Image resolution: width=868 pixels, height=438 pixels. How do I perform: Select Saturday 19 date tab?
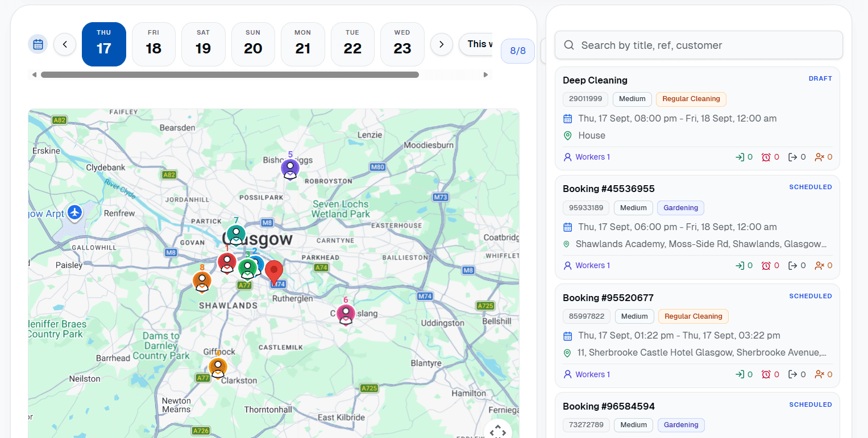[203, 44]
